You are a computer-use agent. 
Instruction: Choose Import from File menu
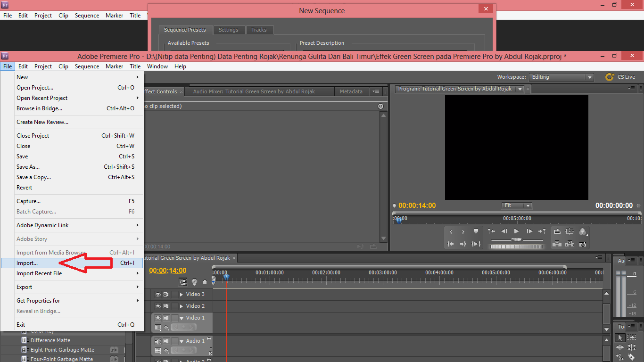pos(73,263)
